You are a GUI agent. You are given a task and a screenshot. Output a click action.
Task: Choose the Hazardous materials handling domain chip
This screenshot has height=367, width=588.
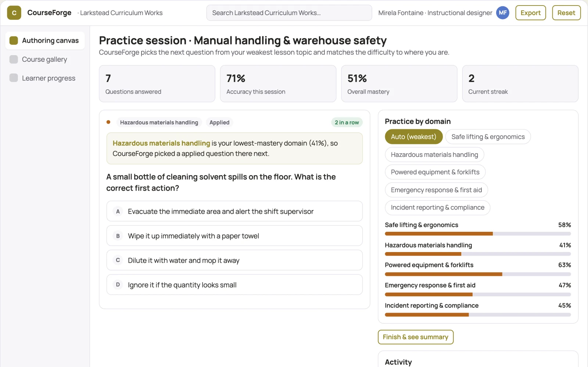pos(434,155)
